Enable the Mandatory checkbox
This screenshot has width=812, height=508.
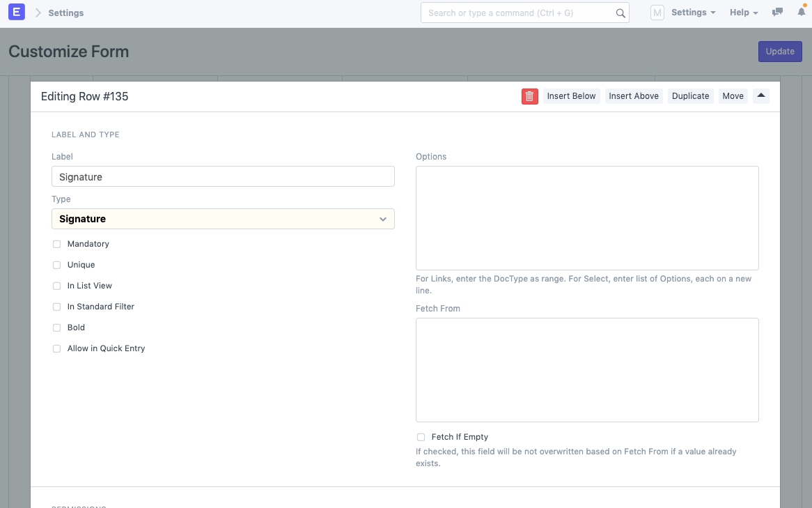pyautogui.click(x=57, y=245)
